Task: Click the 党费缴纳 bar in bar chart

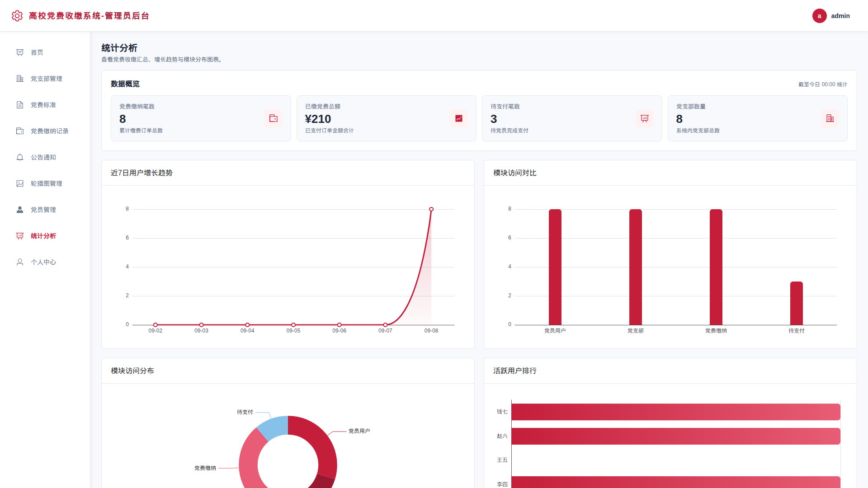Action: coord(716,267)
